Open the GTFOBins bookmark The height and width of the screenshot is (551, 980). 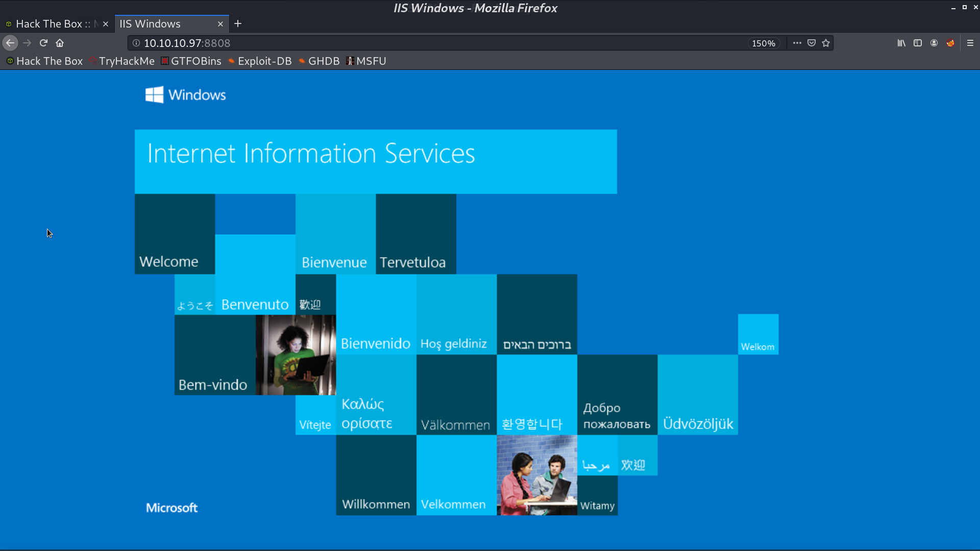[x=191, y=61]
